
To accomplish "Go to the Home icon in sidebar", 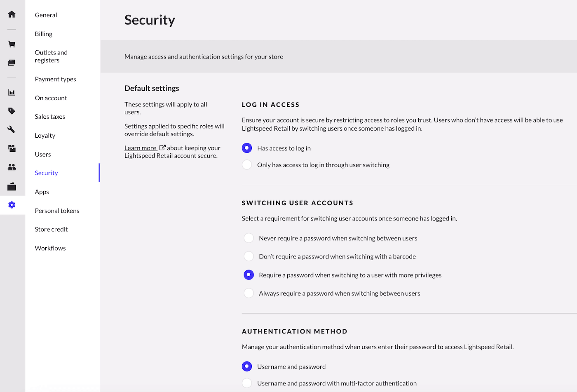I will tap(12, 14).
